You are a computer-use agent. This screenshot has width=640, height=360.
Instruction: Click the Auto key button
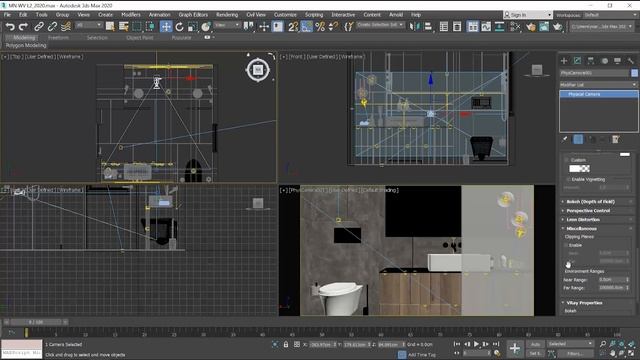click(x=535, y=344)
